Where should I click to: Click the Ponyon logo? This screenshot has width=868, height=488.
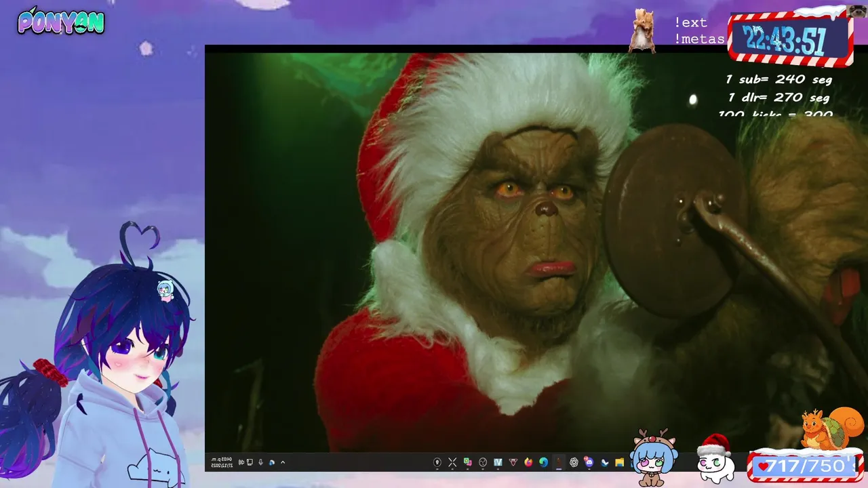tap(61, 22)
